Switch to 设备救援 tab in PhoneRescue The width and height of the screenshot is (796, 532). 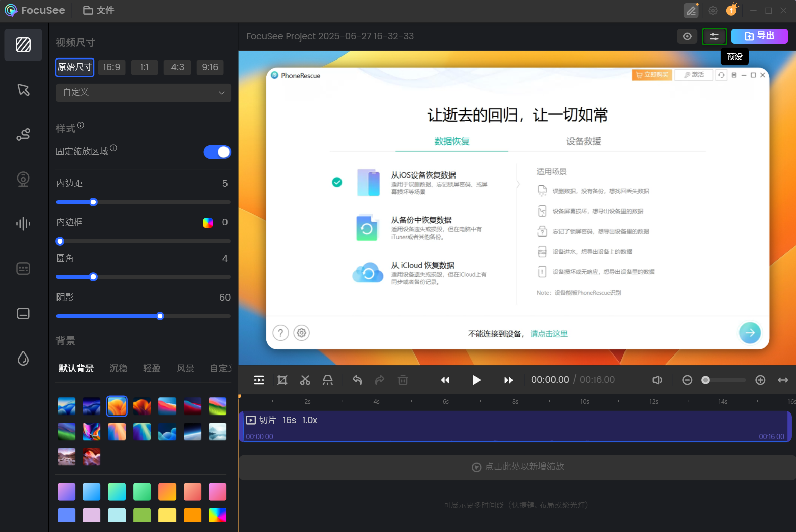[x=584, y=141]
